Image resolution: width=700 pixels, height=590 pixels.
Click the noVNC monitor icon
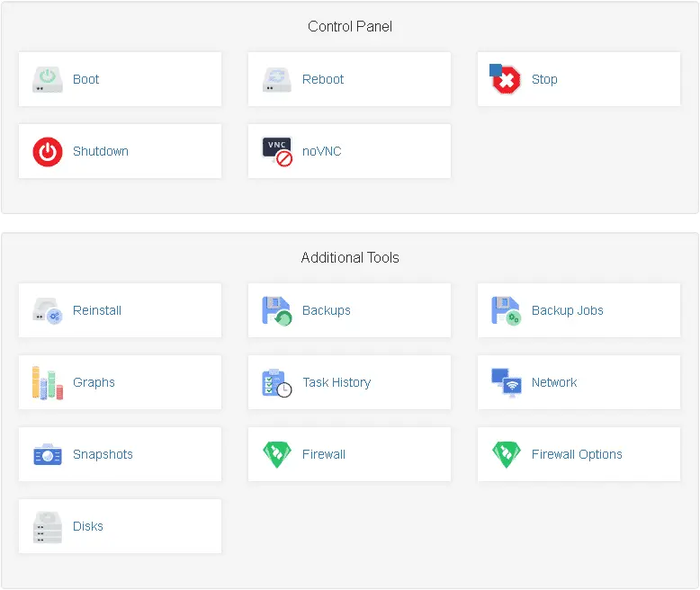[277, 152]
